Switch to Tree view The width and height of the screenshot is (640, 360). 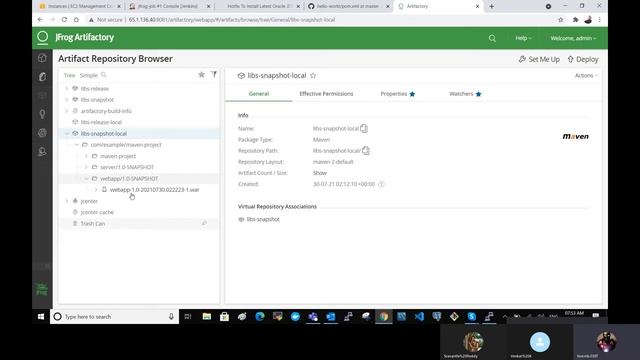pyautogui.click(x=69, y=75)
